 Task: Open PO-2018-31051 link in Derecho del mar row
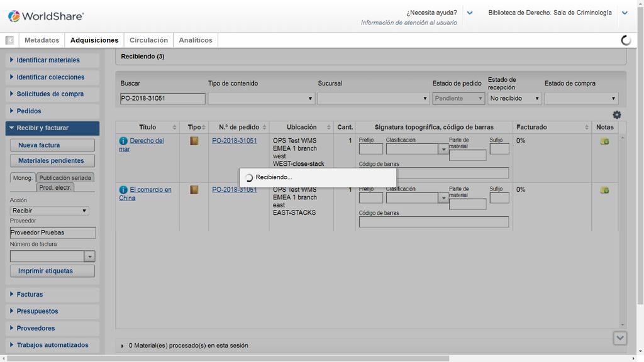(234, 141)
